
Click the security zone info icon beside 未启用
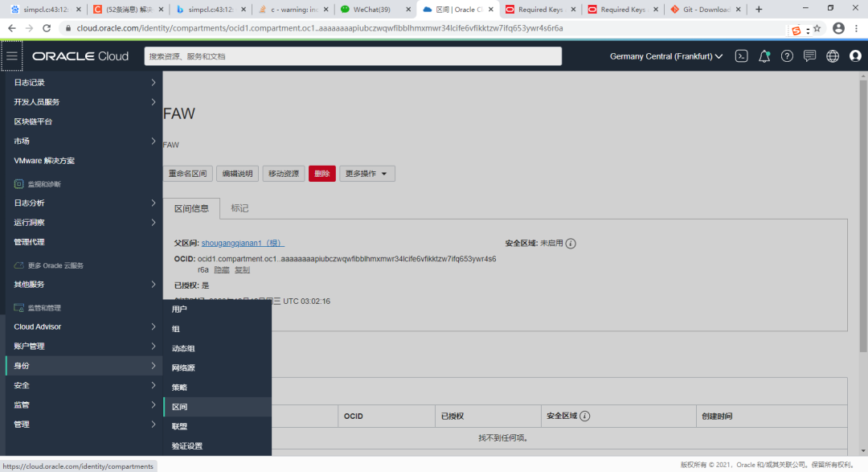(571, 243)
